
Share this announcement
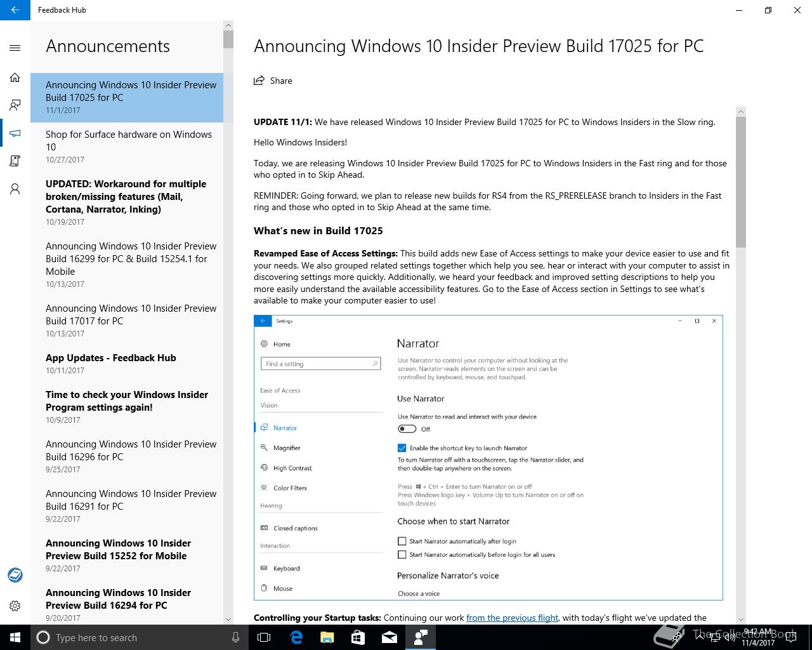[273, 81]
